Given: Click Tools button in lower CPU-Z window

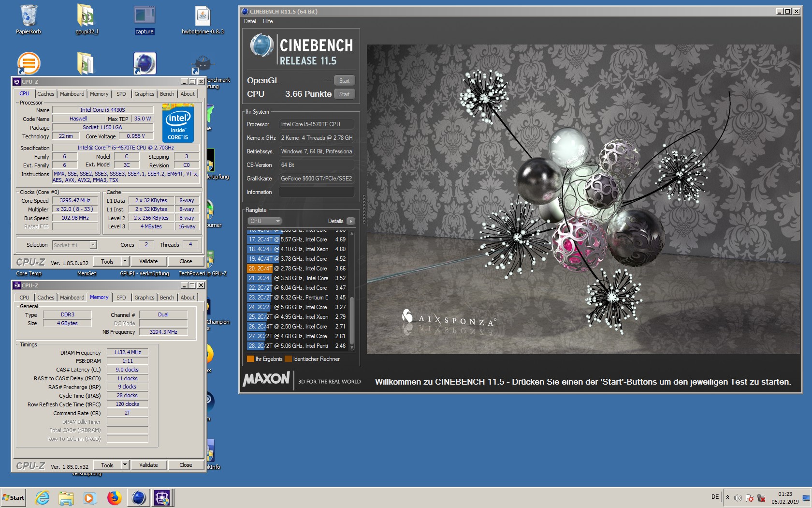Looking at the screenshot, I should 107,465.
